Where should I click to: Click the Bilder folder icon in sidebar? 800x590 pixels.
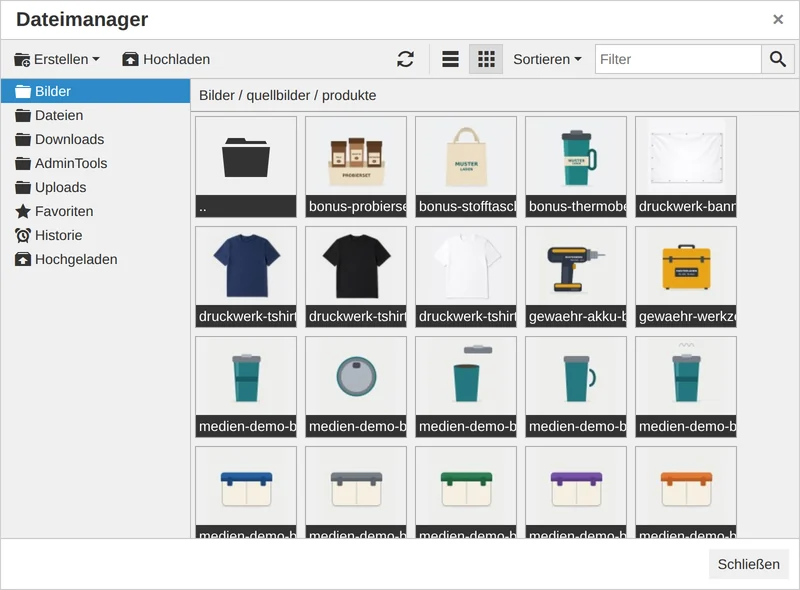coord(23,91)
